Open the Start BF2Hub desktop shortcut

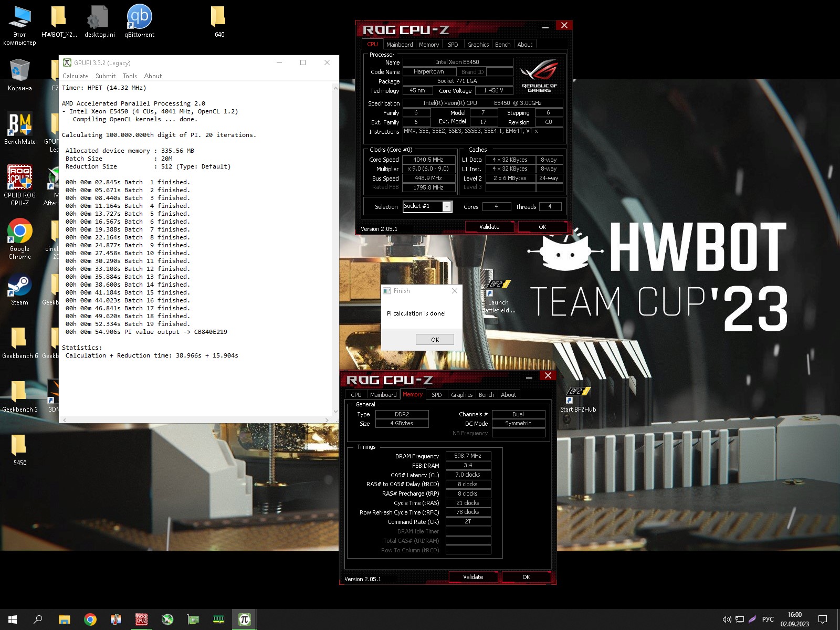[578, 399]
